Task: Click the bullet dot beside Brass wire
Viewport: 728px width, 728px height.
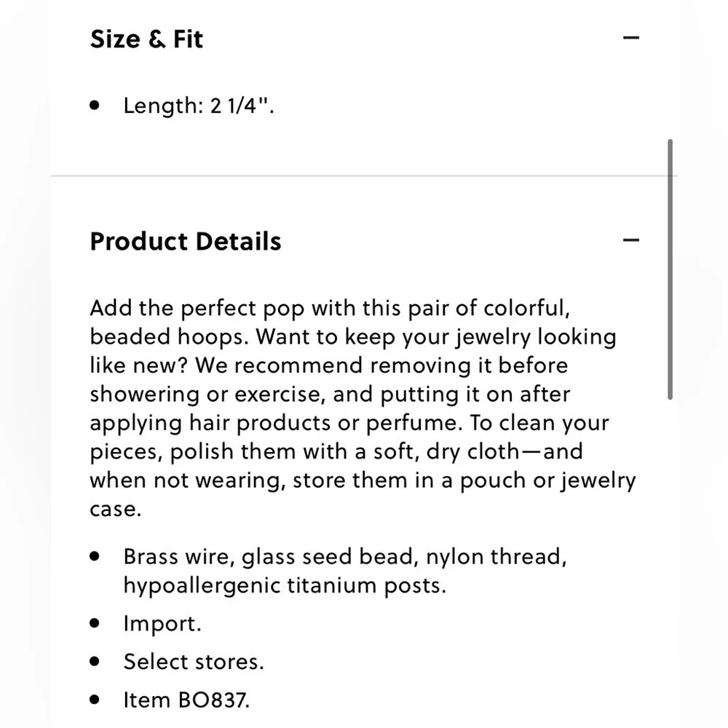Action: [95, 557]
